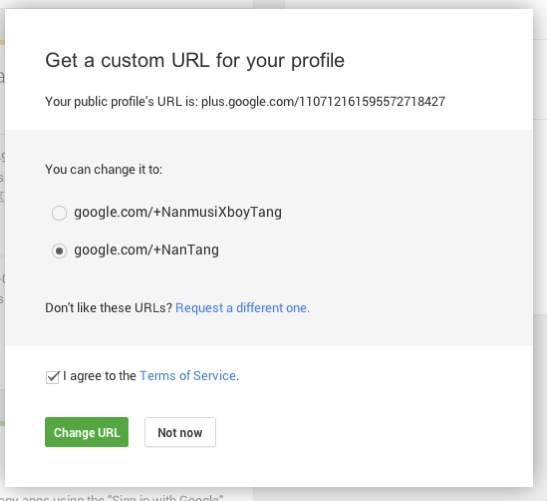The height and width of the screenshot is (501, 547).
Task: Click the google.com/+NanTang option label text
Action: click(147, 250)
